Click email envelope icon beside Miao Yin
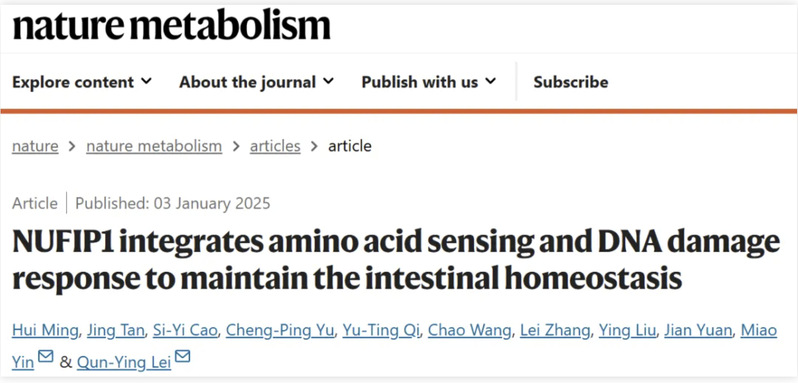Image resolution: width=798 pixels, height=383 pixels. (x=45, y=357)
